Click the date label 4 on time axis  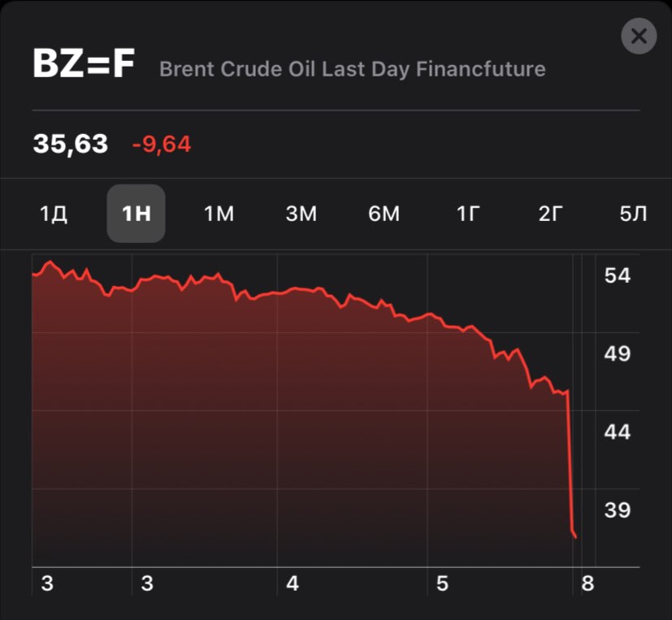coord(293,583)
